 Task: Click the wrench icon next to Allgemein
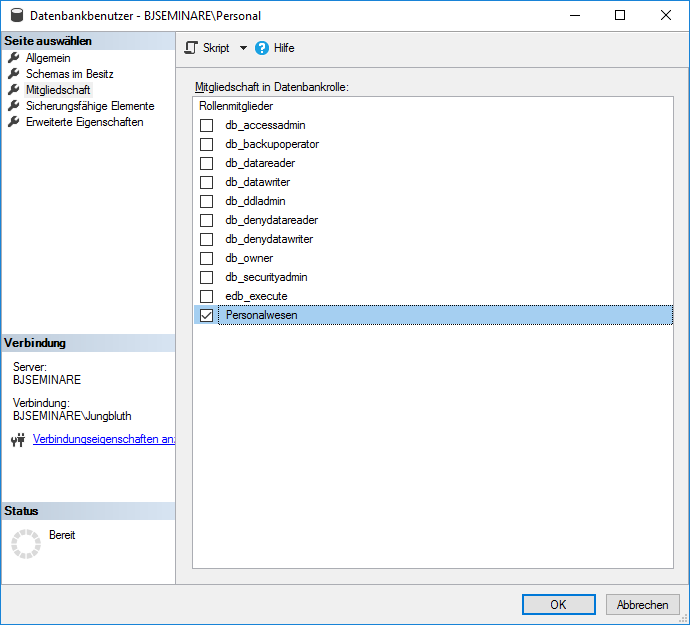click(x=14, y=58)
